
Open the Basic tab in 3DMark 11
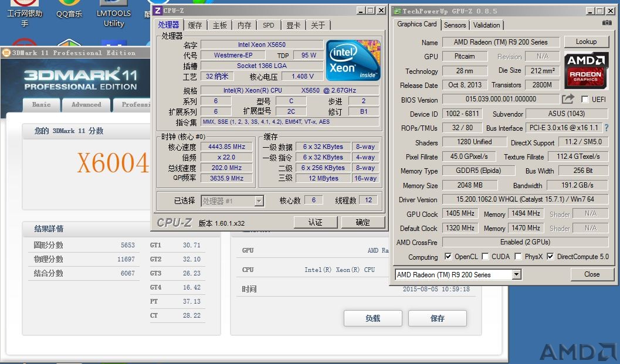pyautogui.click(x=41, y=105)
